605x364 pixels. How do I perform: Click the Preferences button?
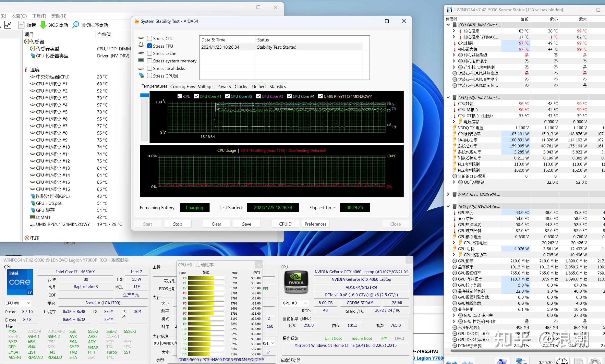315,224
